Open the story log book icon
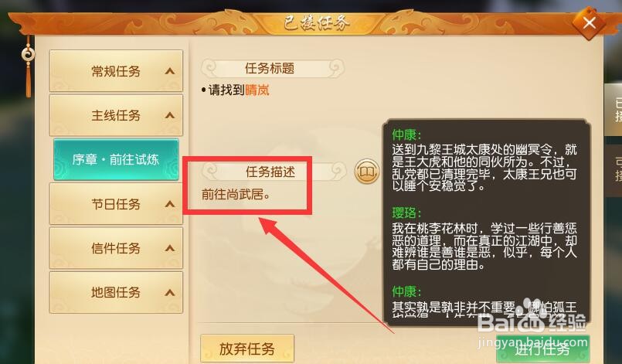This screenshot has width=622, height=364. click(367, 172)
